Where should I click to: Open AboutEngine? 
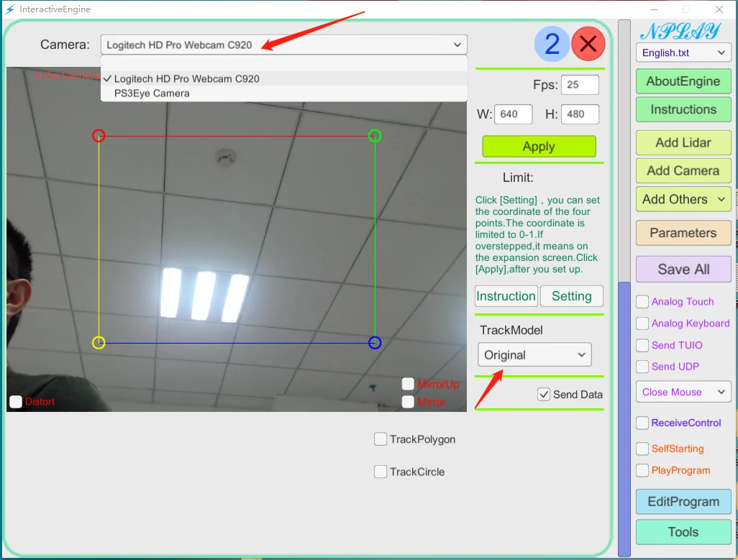pyautogui.click(x=683, y=81)
